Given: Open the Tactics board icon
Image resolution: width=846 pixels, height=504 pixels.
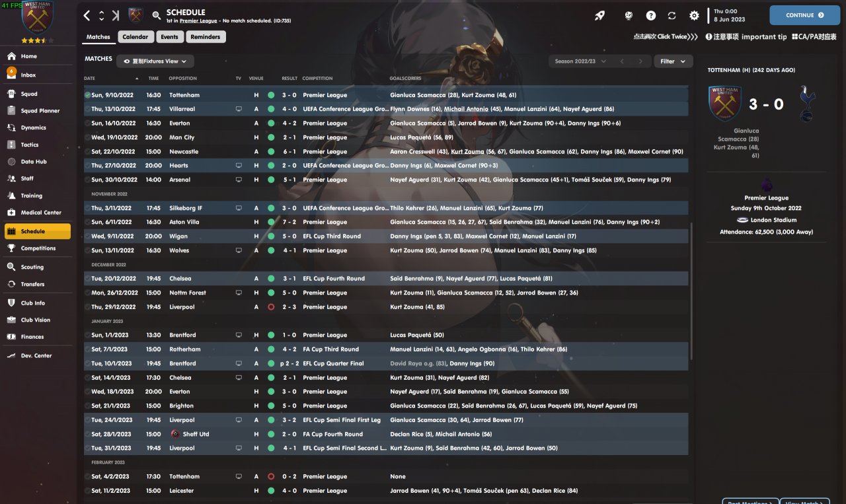Looking at the screenshot, I should pos(11,145).
